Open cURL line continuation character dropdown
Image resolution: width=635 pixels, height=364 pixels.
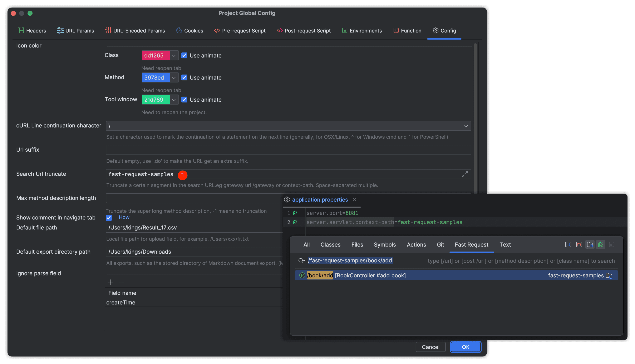[x=466, y=126]
